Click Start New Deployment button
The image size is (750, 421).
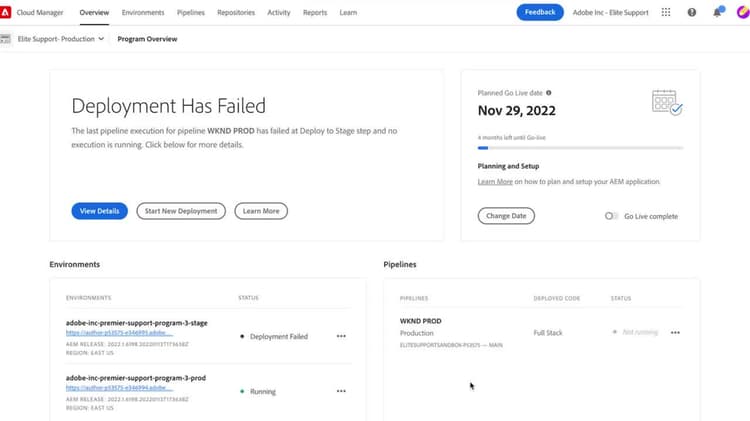[x=181, y=211]
